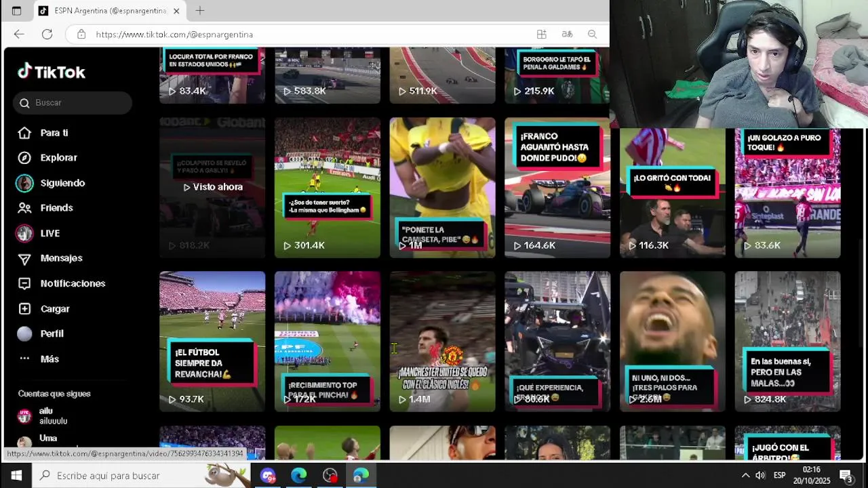This screenshot has height=488, width=868.
Task: Open followed account ailu
Action: (x=53, y=415)
